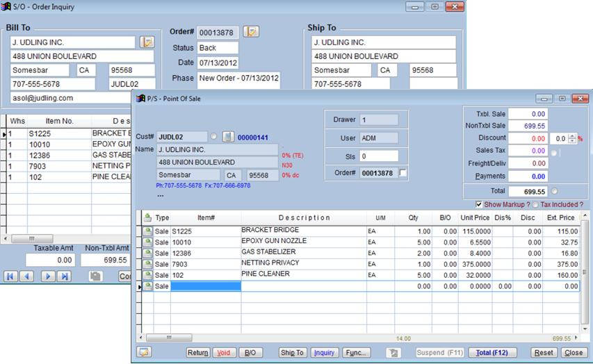Click the header icon left of the Type column
This screenshot has height=364, width=593.
(x=147, y=218)
